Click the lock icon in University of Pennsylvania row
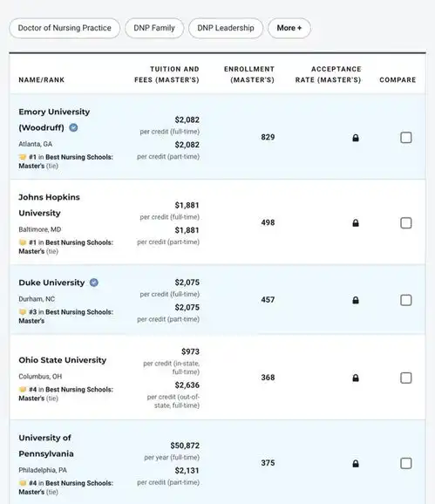Viewport: 435px width, 504px height. 356,464
